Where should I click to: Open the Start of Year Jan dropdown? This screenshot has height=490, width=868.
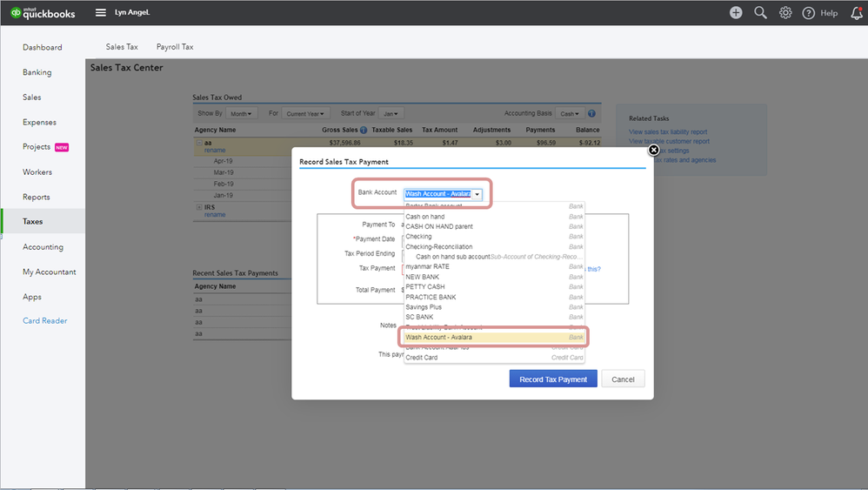pos(391,113)
